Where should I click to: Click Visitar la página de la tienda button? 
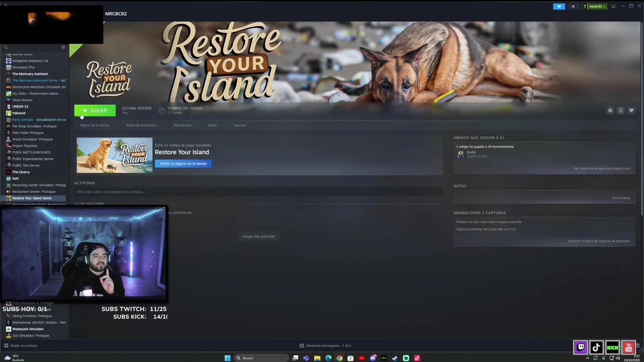(183, 163)
